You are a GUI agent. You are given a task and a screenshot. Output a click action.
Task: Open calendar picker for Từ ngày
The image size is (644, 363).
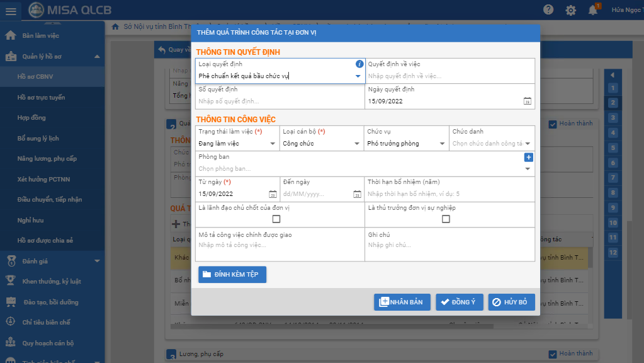coord(273,194)
